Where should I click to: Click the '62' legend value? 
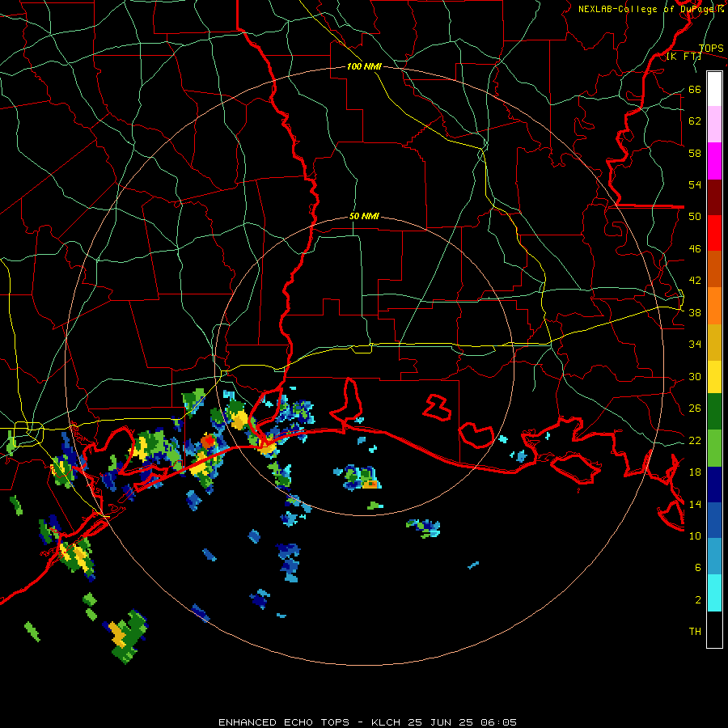tap(695, 121)
